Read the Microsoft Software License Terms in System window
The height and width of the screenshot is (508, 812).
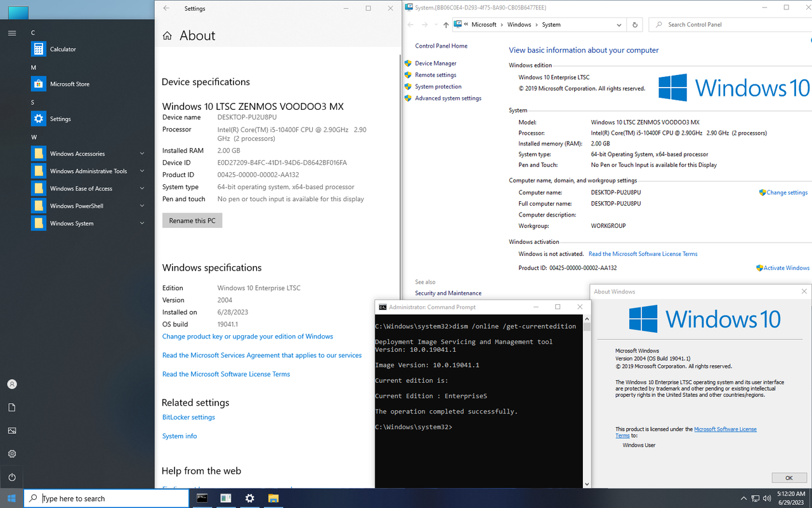coord(643,254)
